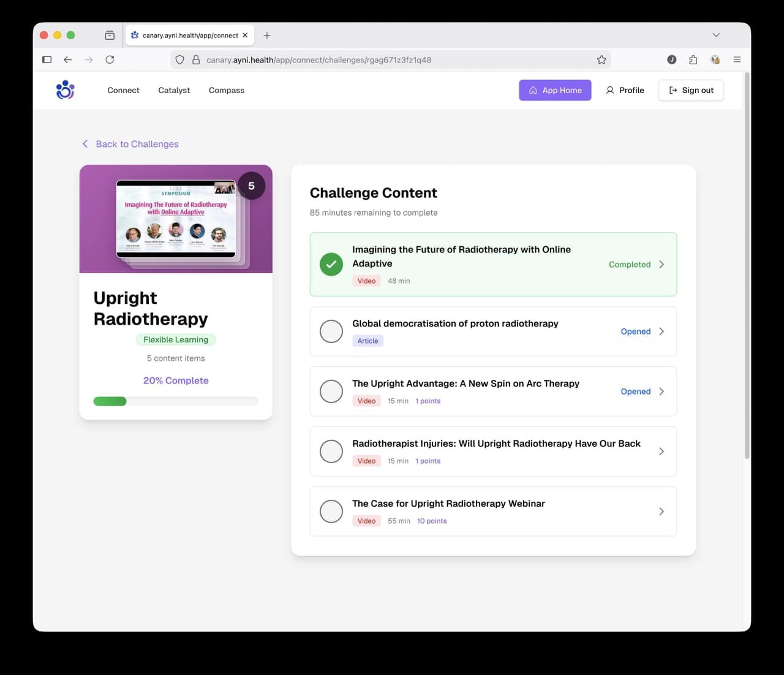The image size is (784, 675).
Task: Mark Global democratisation article circle as complete
Action: point(331,331)
